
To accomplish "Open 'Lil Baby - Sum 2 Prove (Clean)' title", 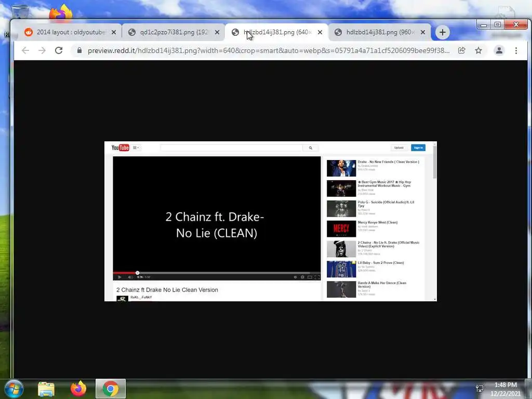I will coord(381,262).
